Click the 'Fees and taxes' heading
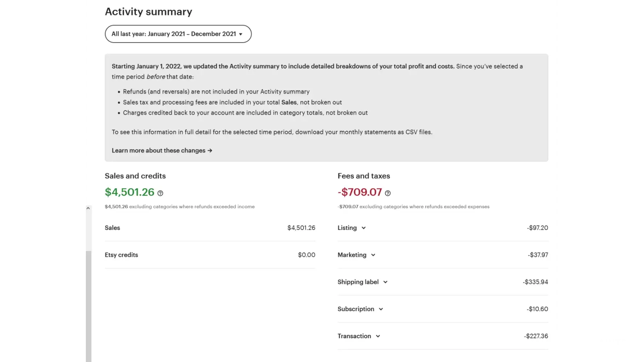The height and width of the screenshot is (362, 644). coord(364,176)
